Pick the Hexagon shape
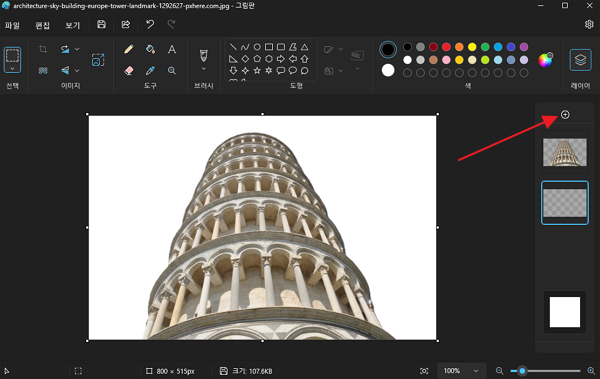Image resolution: width=600 pixels, height=379 pixels. click(269, 59)
